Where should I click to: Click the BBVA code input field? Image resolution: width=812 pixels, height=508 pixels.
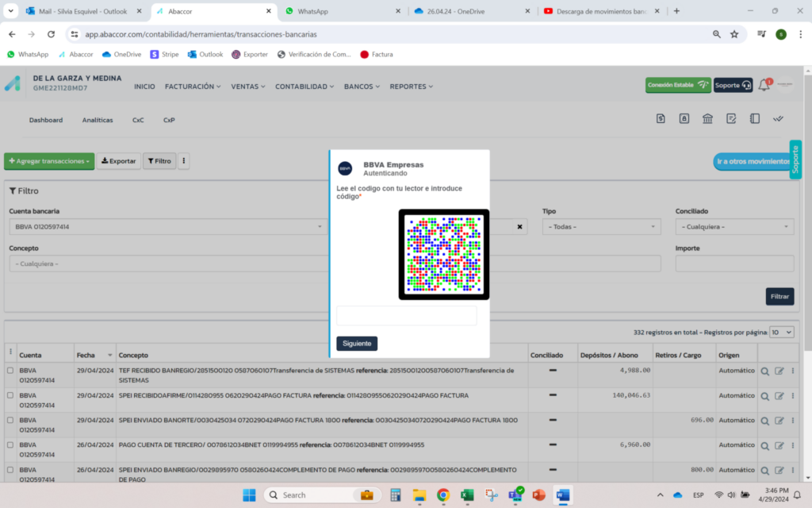pos(406,316)
